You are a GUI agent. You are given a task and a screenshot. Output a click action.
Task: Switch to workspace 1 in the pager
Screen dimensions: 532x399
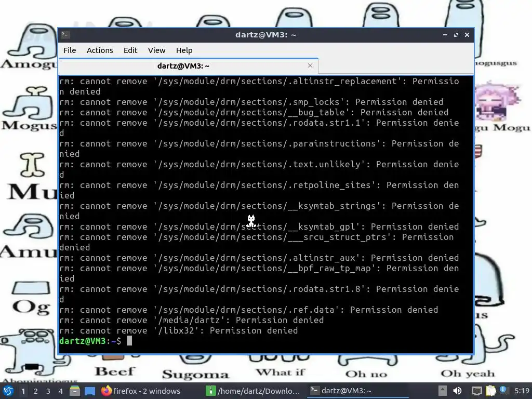(23, 391)
